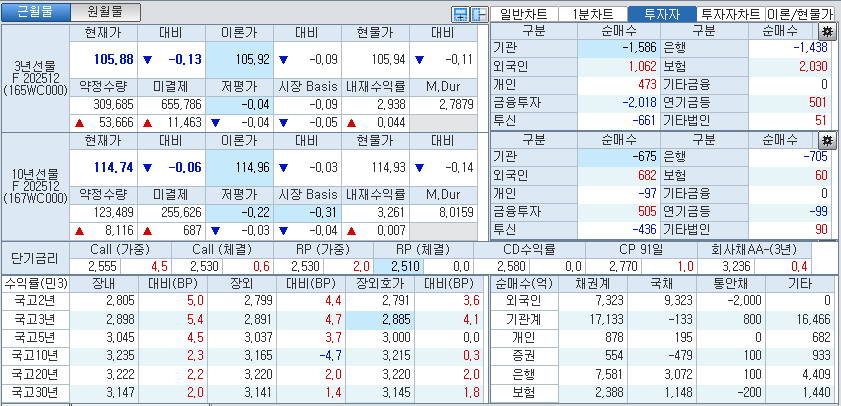Click 3년선물 은행 net buy -1,438

tap(789, 49)
